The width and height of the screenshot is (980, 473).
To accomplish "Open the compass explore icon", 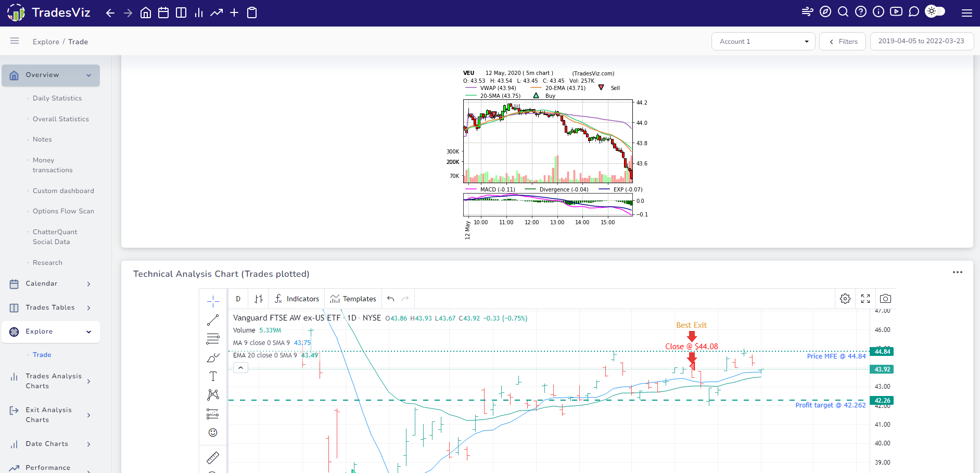I will [x=825, y=11].
